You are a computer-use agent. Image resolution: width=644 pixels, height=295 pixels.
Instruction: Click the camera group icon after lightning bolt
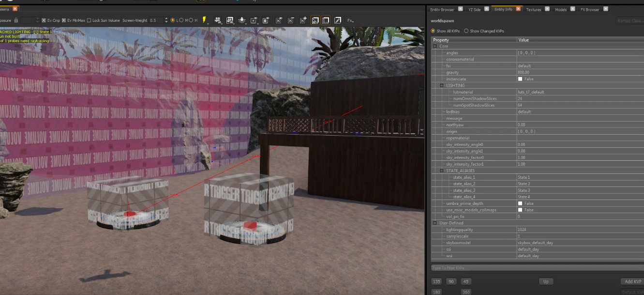click(x=218, y=20)
